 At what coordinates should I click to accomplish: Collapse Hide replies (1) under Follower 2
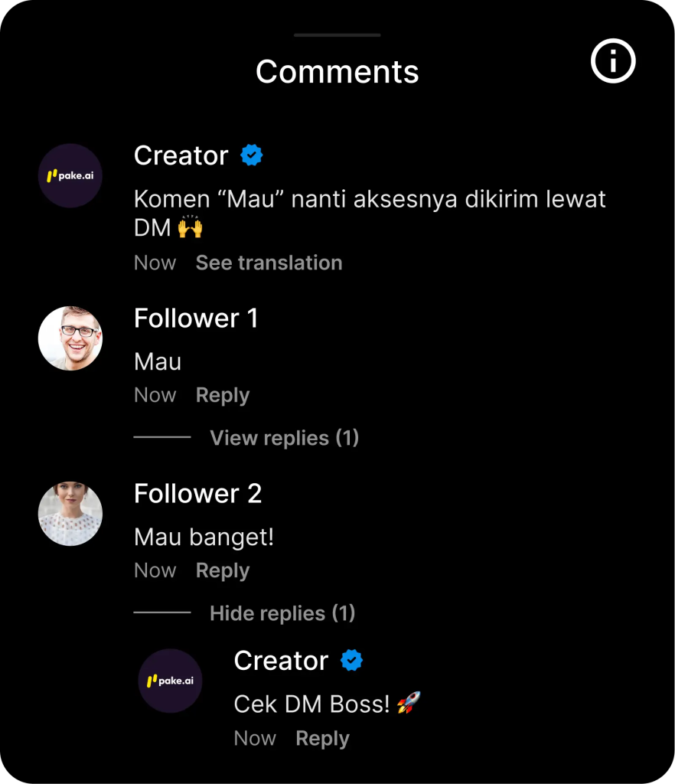pyautogui.click(x=282, y=613)
